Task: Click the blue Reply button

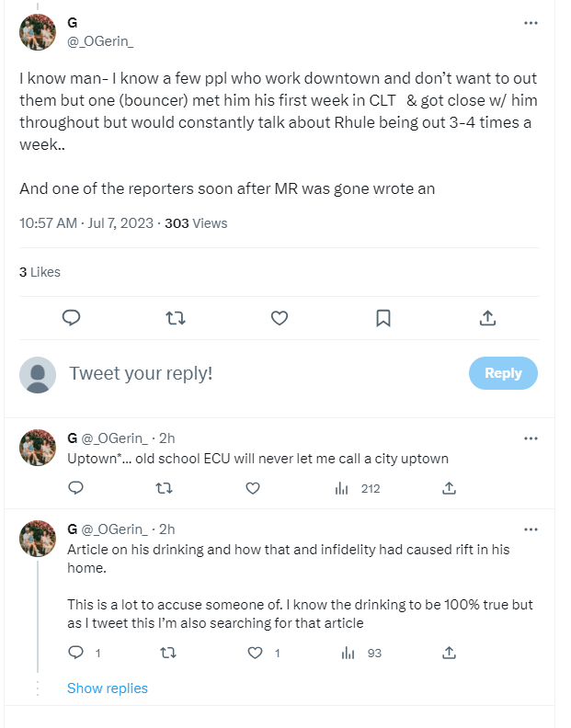Action: (503, 373)
